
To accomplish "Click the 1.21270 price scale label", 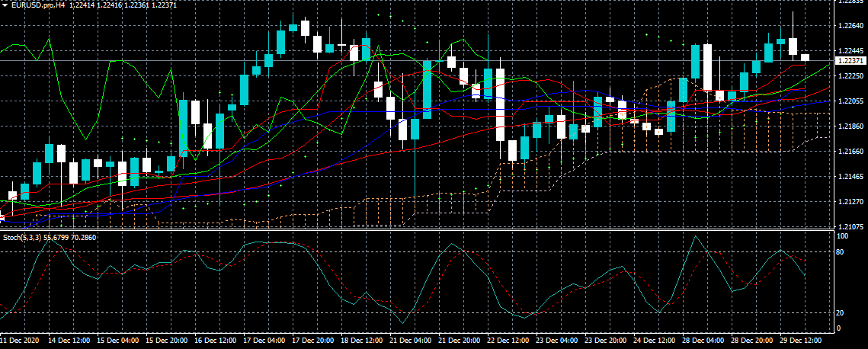I will pyautogui.click(x=850, y=202).
